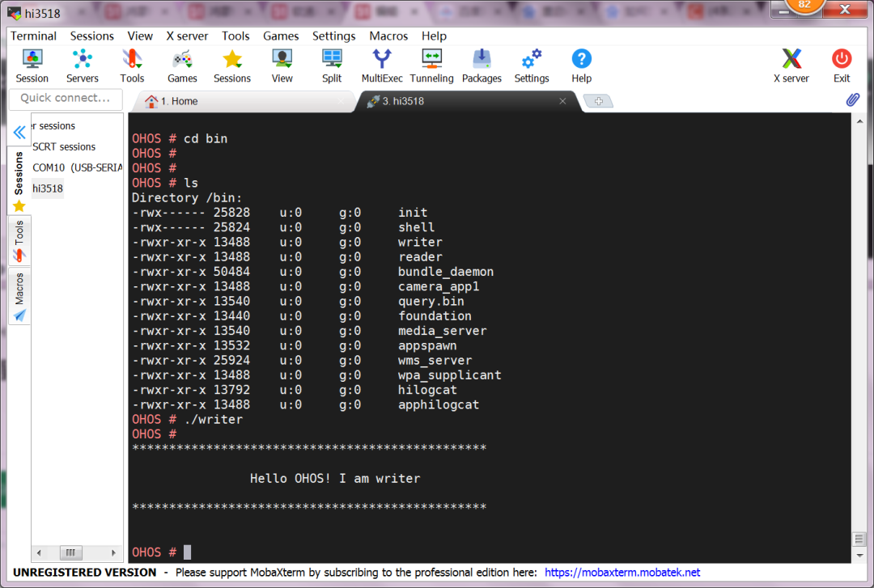Click the './writer' command text
874x588 pixels.
(213, 419)
